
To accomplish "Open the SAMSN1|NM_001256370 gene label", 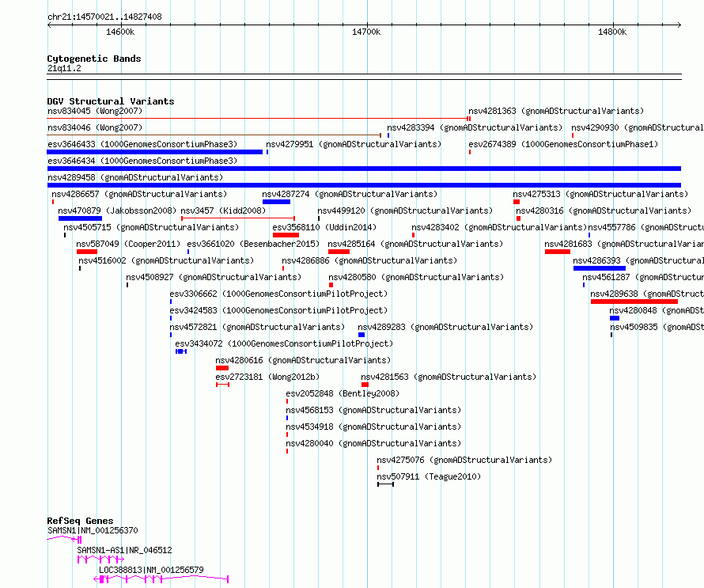I will [93, 530].
